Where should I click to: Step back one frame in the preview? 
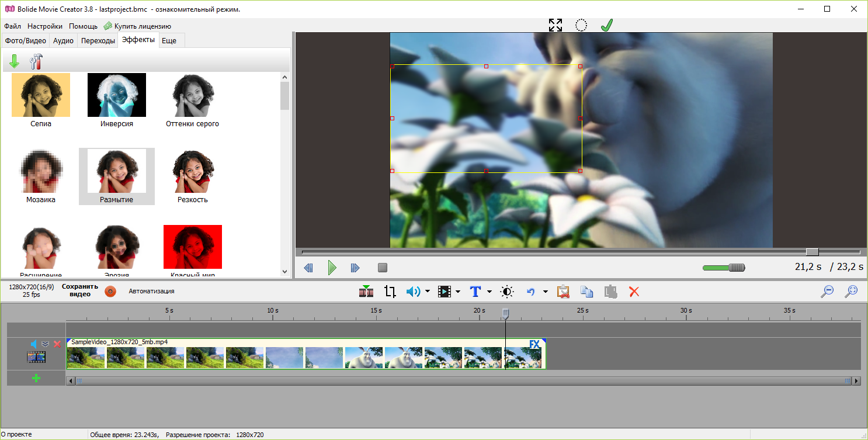(308, 268)
